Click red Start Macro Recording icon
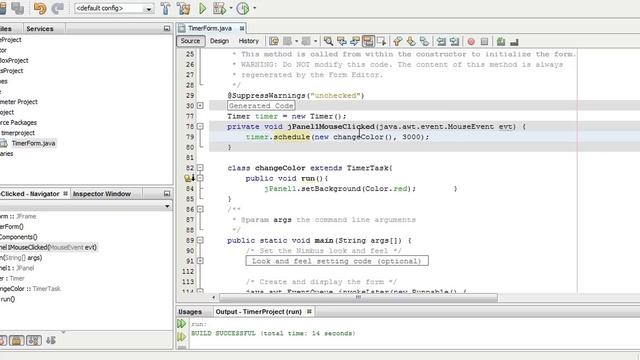 click(x=471, y=41)
